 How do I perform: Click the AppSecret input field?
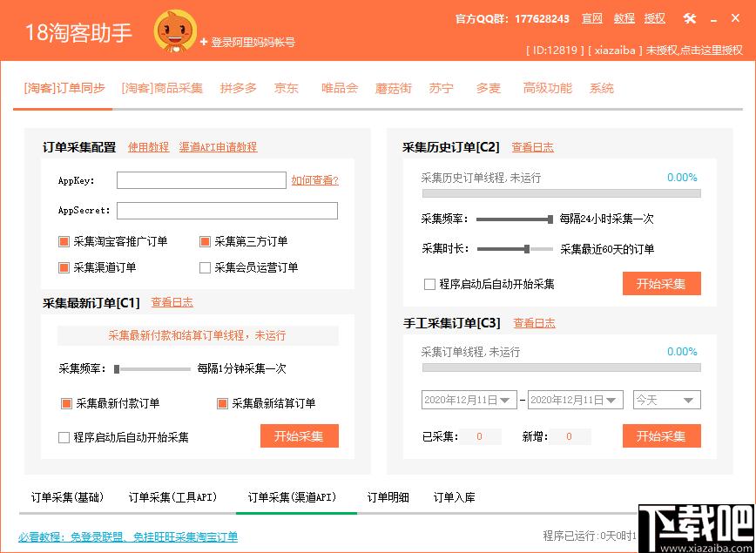click(227, 211)
